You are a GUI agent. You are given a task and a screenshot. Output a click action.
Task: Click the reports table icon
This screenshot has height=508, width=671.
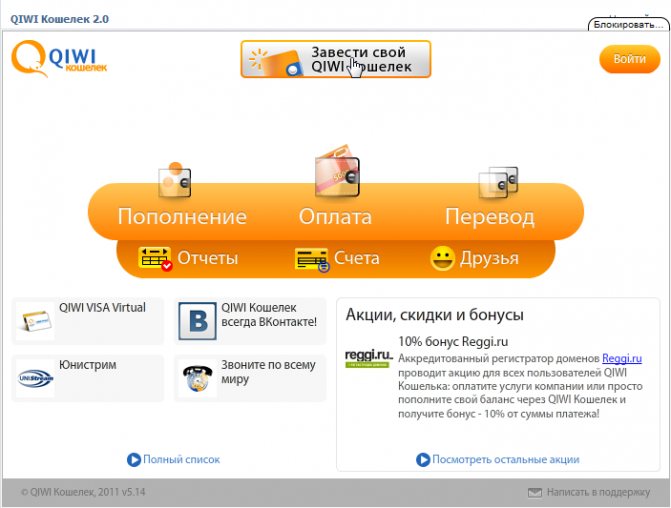(155, 258)
